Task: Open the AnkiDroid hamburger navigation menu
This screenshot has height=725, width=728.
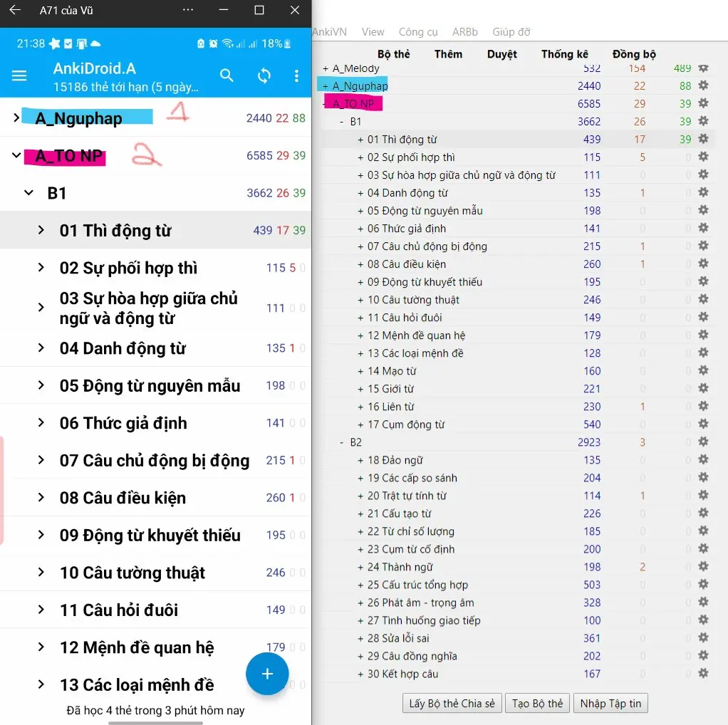Action: tap(19, 76)
